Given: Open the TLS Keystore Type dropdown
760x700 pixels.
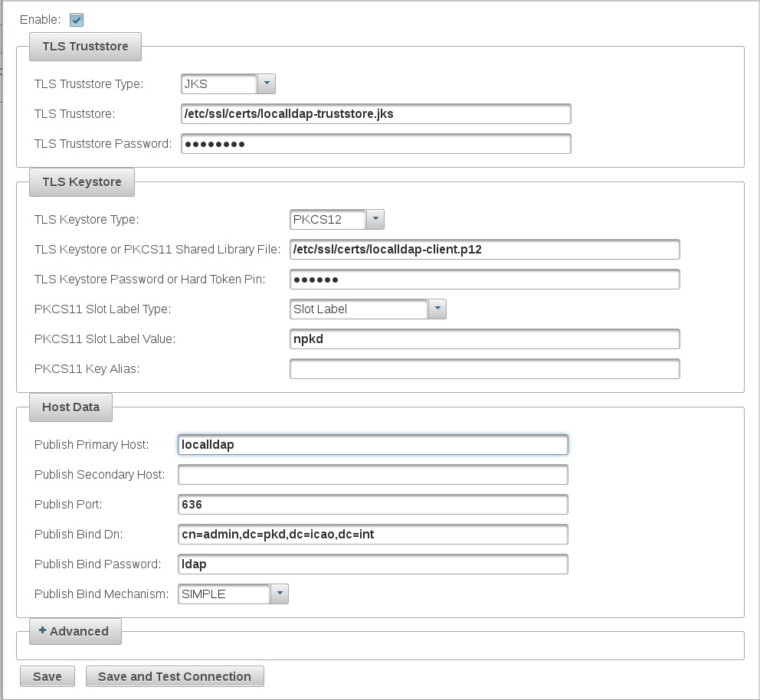Looking at the screenshot, I should [375, 220].
